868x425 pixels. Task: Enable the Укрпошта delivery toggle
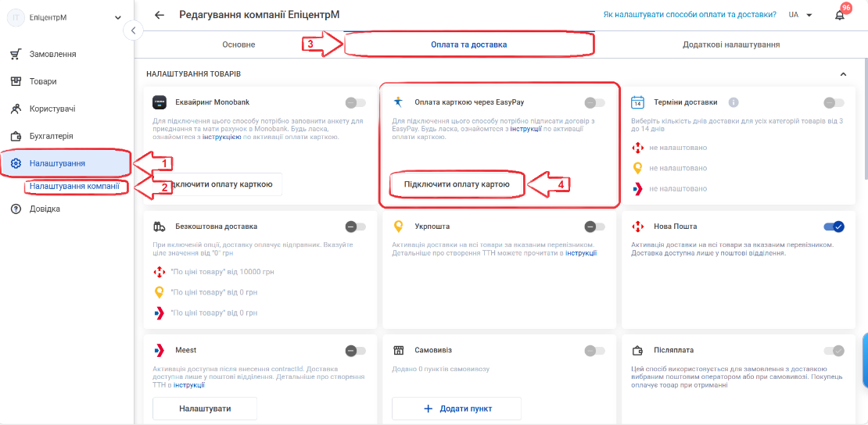click(594, 227)
